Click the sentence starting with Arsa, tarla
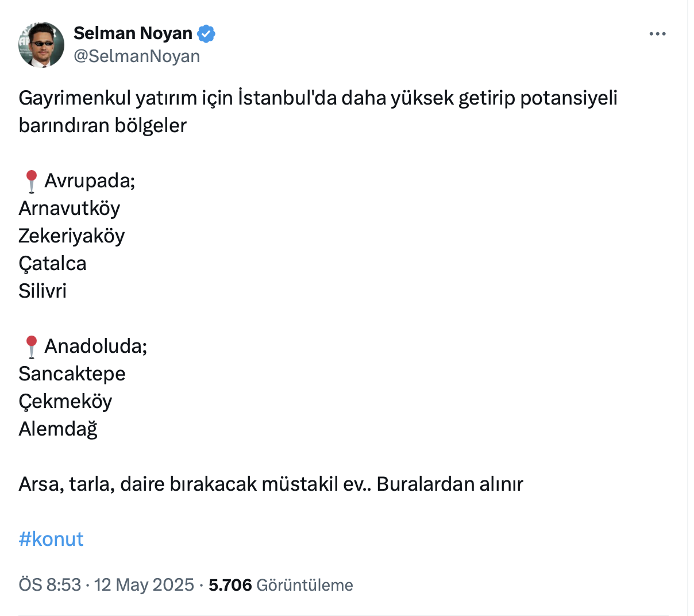This screenshot has height=616, width=694. (x=271, y=484)
